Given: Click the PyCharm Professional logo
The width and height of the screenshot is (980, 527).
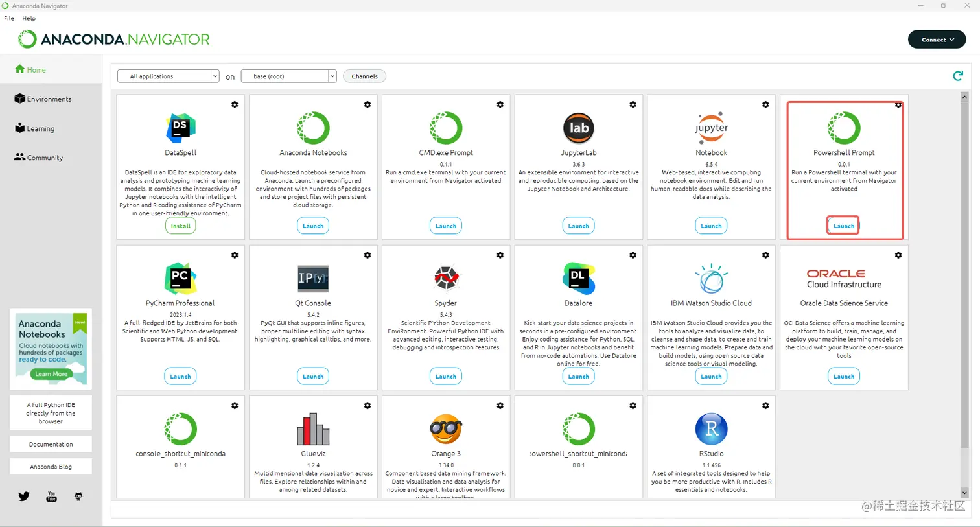Looking at the screenshot, I should (x=180, y=278).
